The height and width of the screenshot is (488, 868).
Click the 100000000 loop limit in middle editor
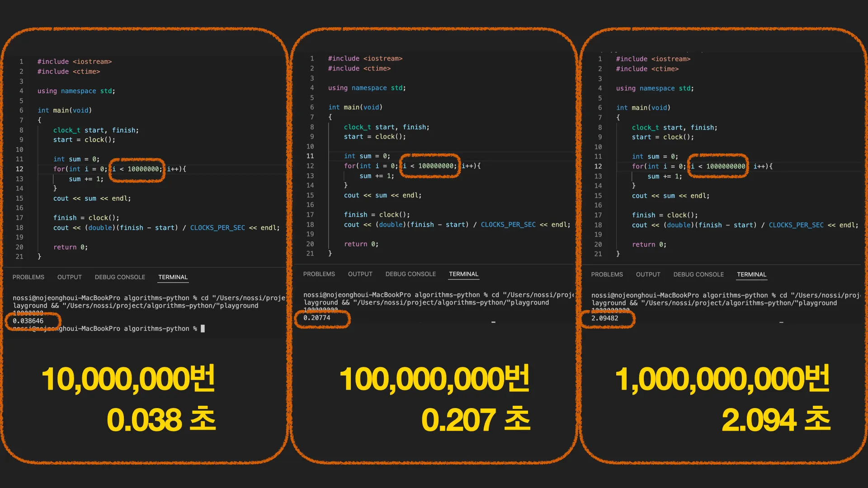pos(436,166)
